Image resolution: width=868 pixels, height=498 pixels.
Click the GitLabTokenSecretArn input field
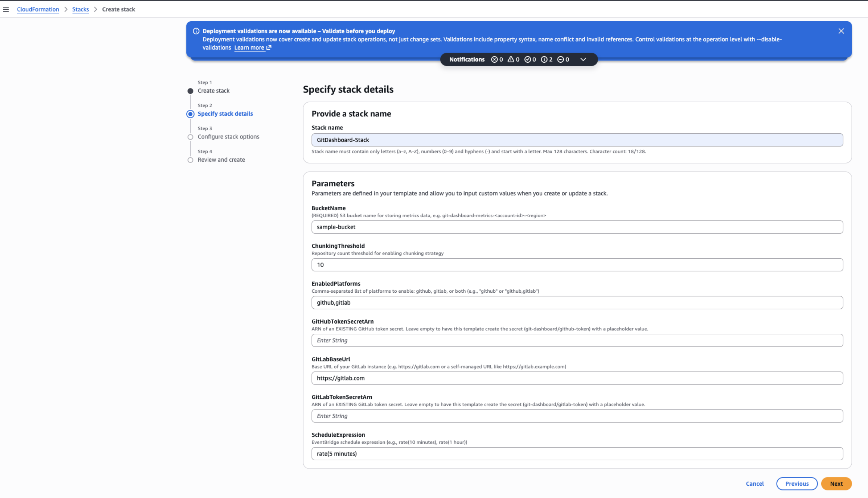coord(577,416)
